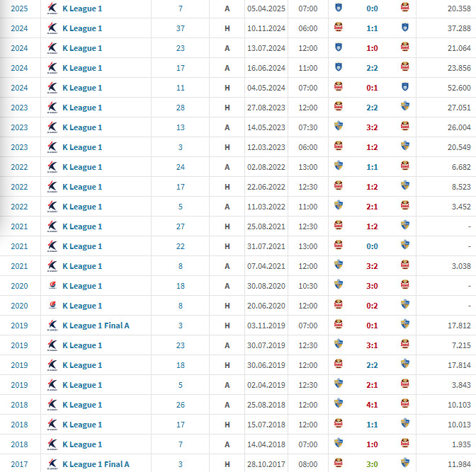Viewport: 476px width, 472px height.
Task: Open matchday 37 link
Action: coord(181,28)
